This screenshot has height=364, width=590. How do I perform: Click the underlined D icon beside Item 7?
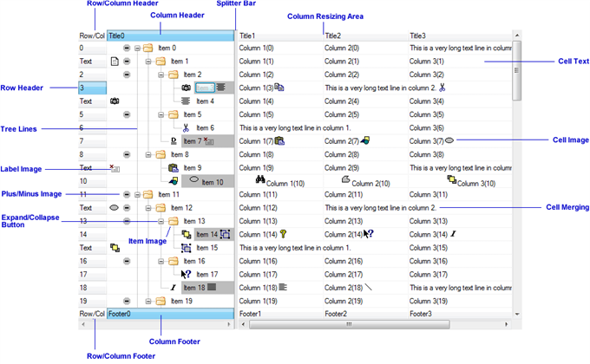174,141
